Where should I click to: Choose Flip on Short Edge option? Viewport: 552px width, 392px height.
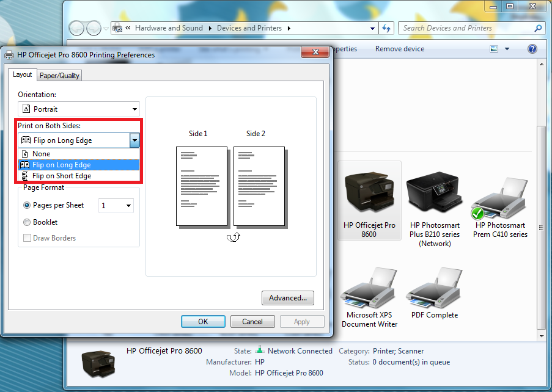79,176
